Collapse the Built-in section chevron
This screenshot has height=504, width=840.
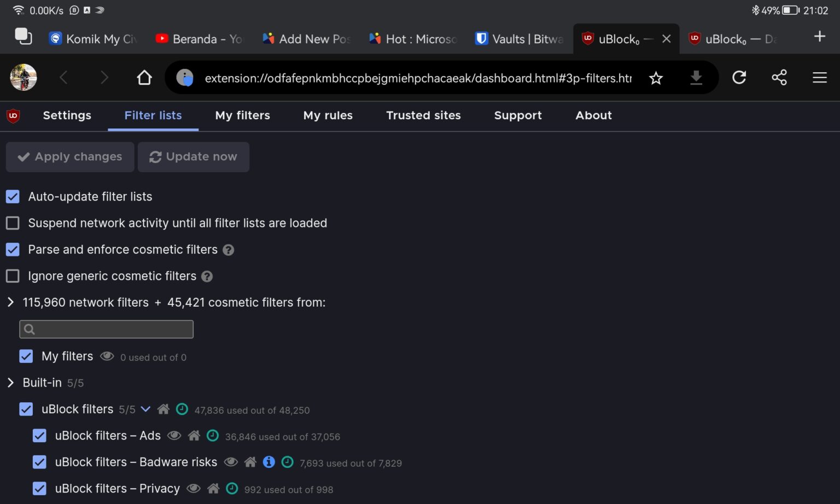pos(10,383)
